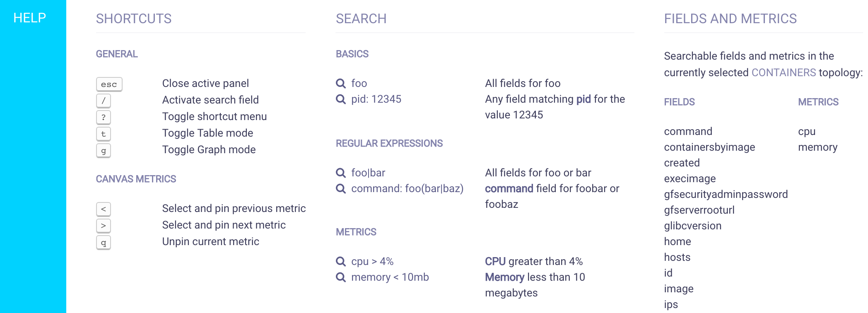Click the command: foo(bar|baz) search example
Image resolution: width=868 pixels, height=313 pixels.
(x=407, y=188)
